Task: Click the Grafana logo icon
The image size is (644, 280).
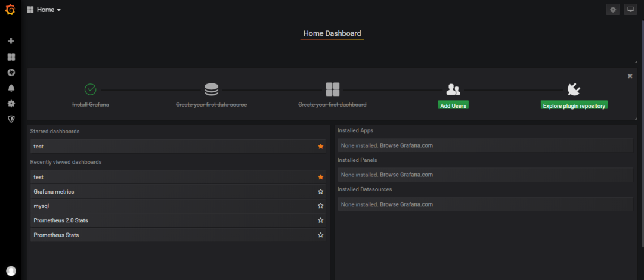Action: pyautogui.click(x=10, y=10)
